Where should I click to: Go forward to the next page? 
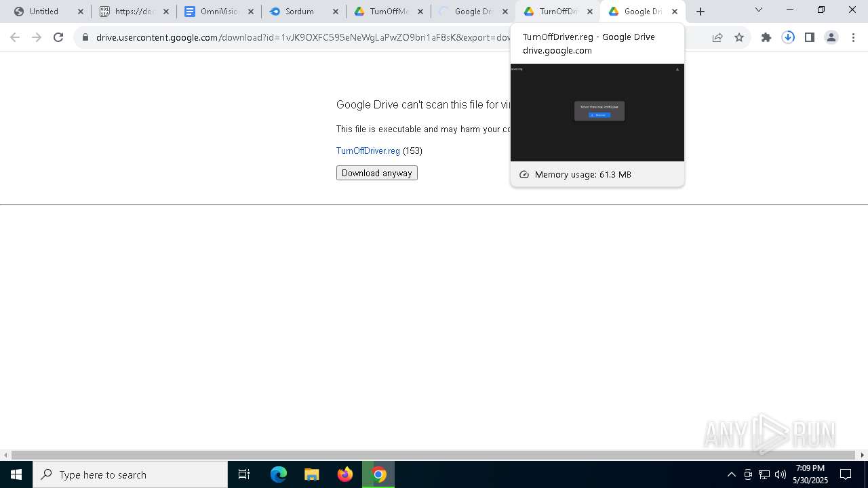tap(37, 37)
